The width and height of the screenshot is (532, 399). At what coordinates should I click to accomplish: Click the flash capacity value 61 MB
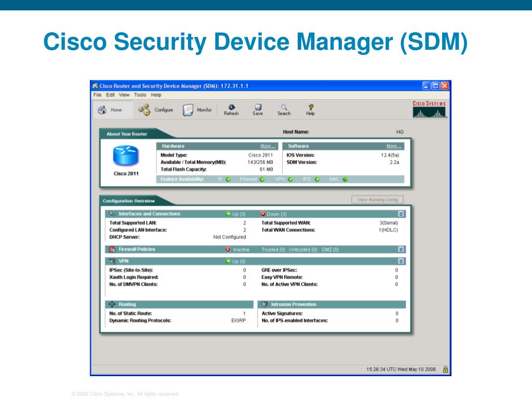pyautogui.click(x=267, y=169)
